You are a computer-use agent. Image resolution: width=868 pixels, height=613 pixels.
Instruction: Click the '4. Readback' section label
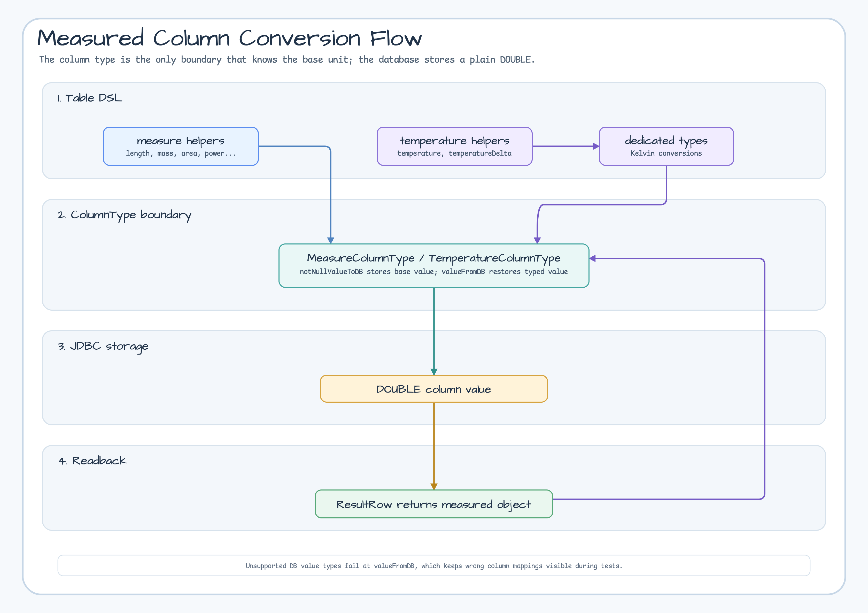tap(92, 461)
